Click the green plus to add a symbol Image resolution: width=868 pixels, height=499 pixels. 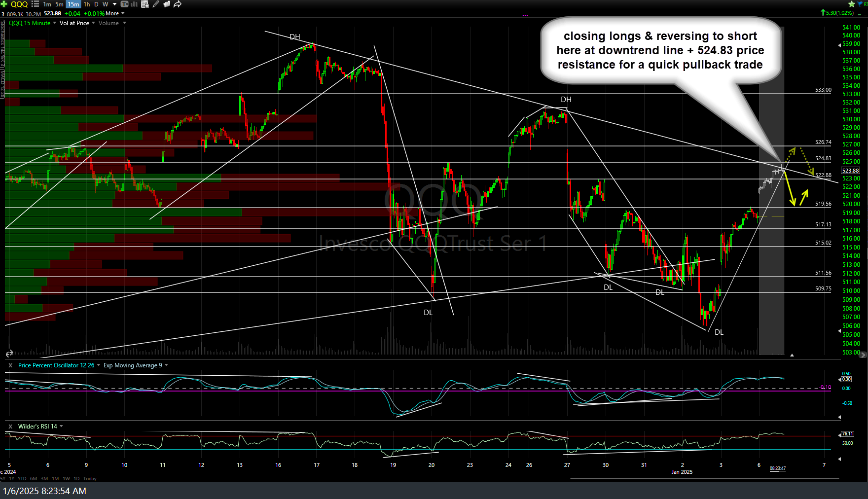[x=3, y=4]
